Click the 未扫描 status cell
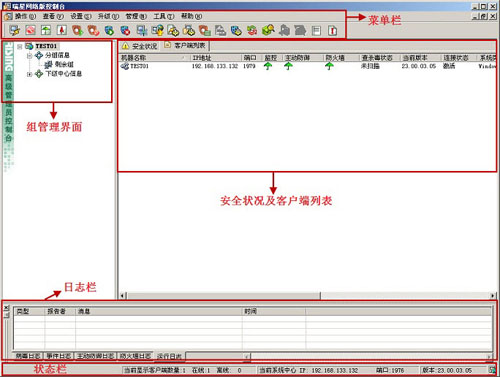The width and height of the screenshot is (500, 377). coord(370,66)
